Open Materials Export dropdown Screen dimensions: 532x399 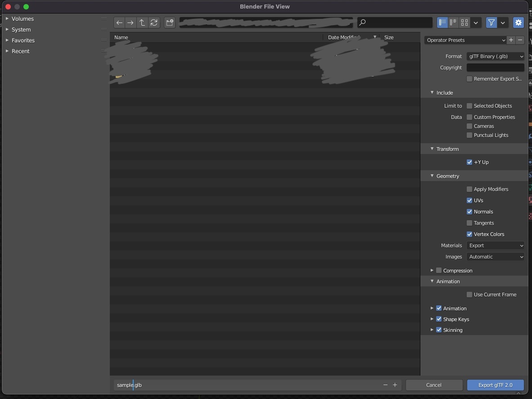tap(496, 245)
